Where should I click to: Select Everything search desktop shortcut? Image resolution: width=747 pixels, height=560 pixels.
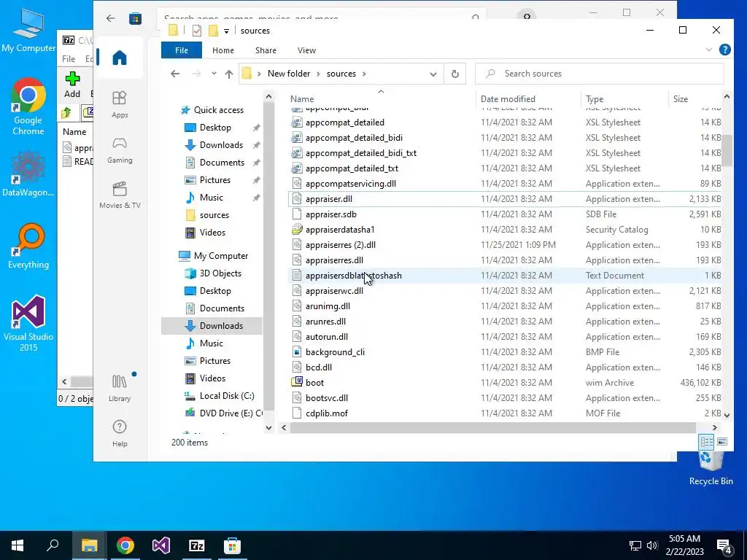pos(28,246)
